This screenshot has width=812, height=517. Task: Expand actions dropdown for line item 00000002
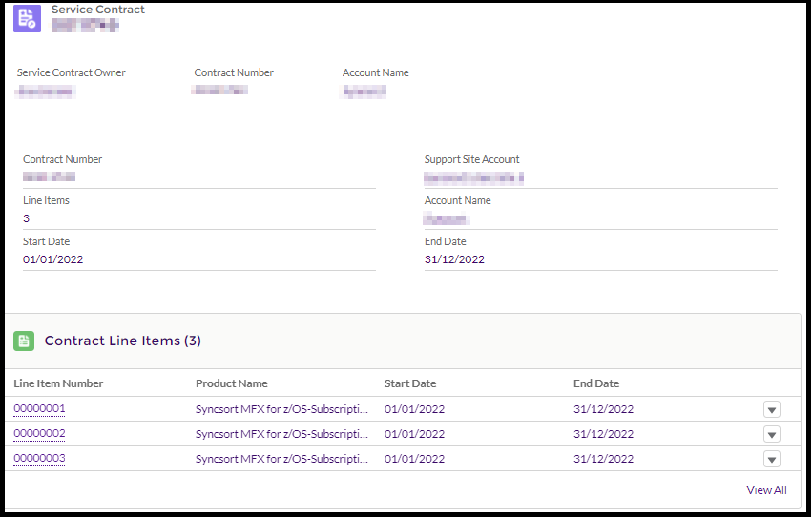(x=772, y=434)
